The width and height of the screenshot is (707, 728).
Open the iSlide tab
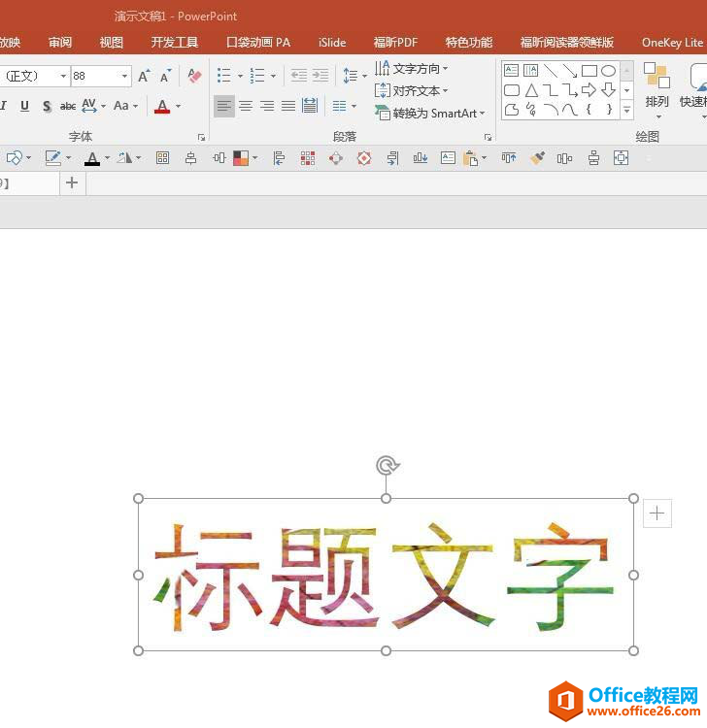click(x=332, y=43)
